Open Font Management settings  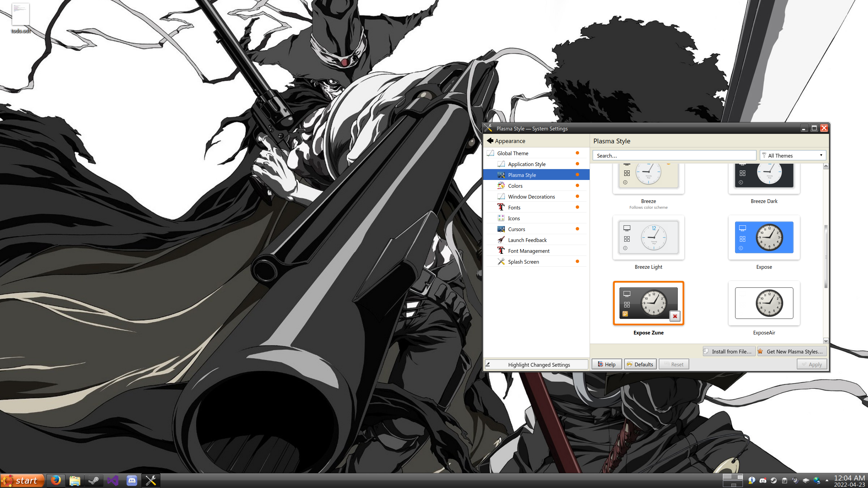point(536,251)
